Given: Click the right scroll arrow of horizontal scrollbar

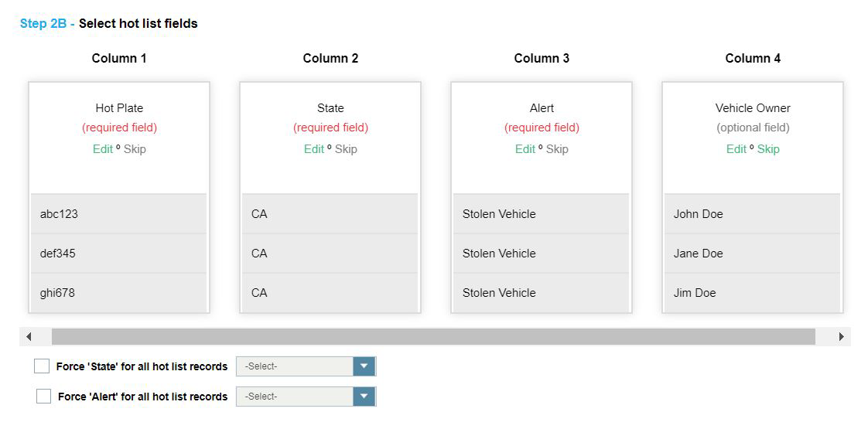Looking at the screenshot, I should [841, 337].
